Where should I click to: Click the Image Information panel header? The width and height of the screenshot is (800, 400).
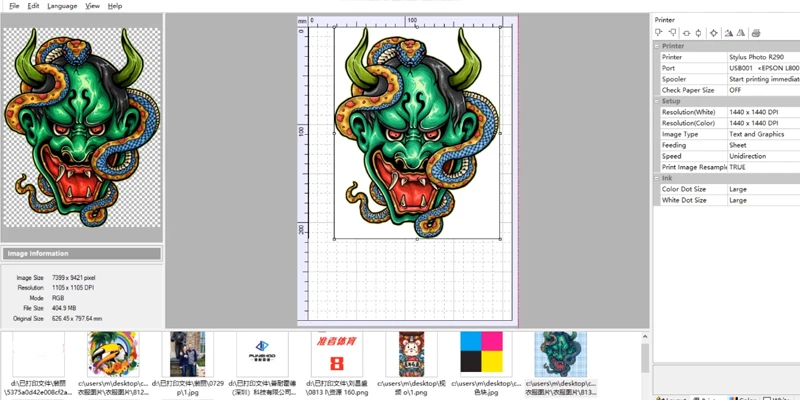coord(82,254)
